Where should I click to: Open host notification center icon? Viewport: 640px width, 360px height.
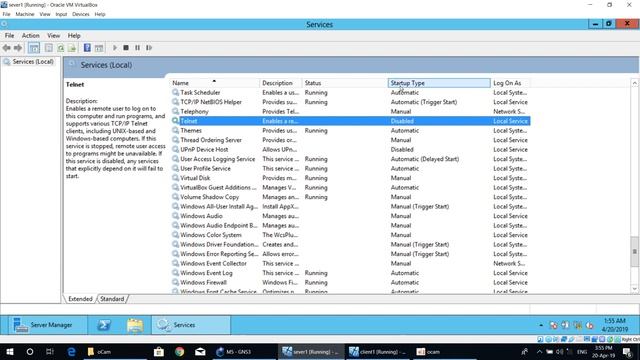coord(627,351)
